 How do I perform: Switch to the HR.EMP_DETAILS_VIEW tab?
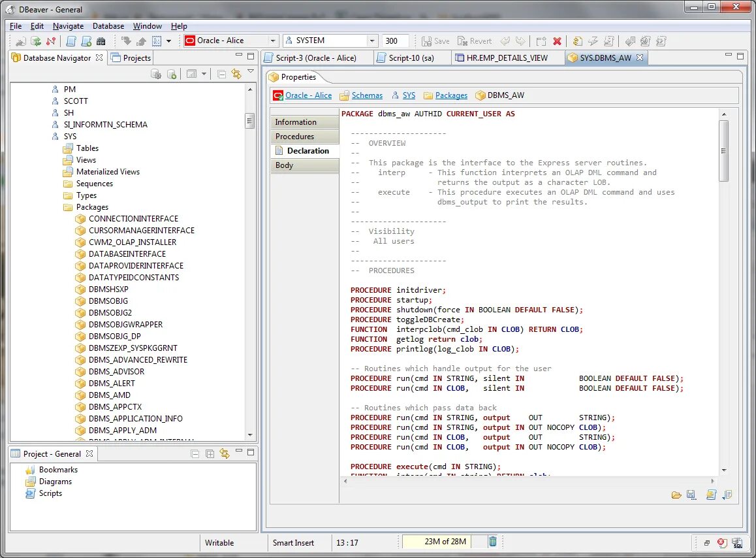[507, 58]
